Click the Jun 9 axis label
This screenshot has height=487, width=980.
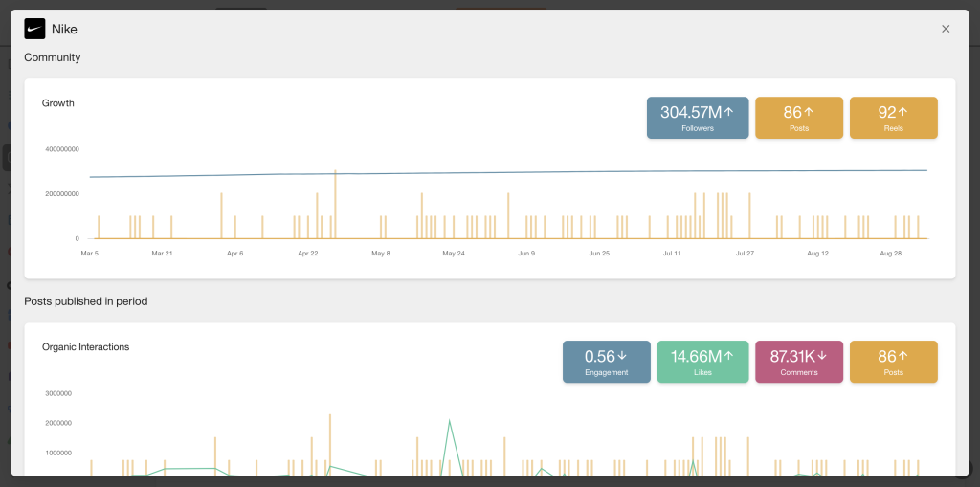point(526,254)
